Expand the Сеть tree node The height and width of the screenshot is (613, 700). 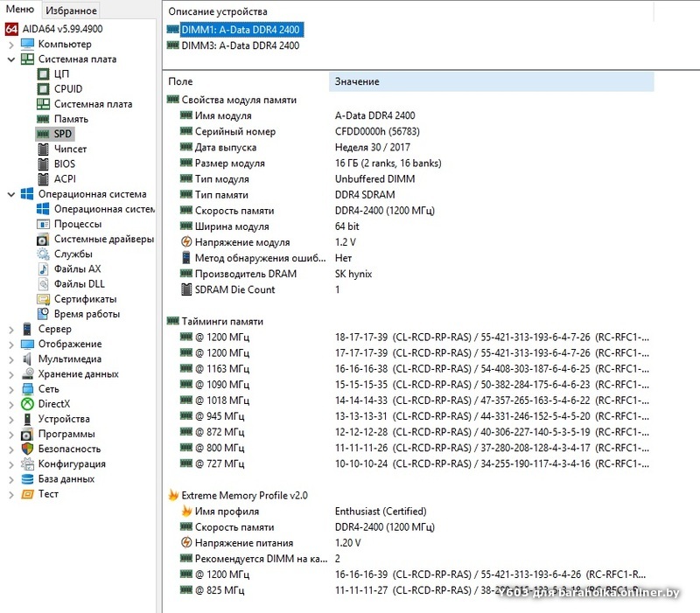(11, 389)
